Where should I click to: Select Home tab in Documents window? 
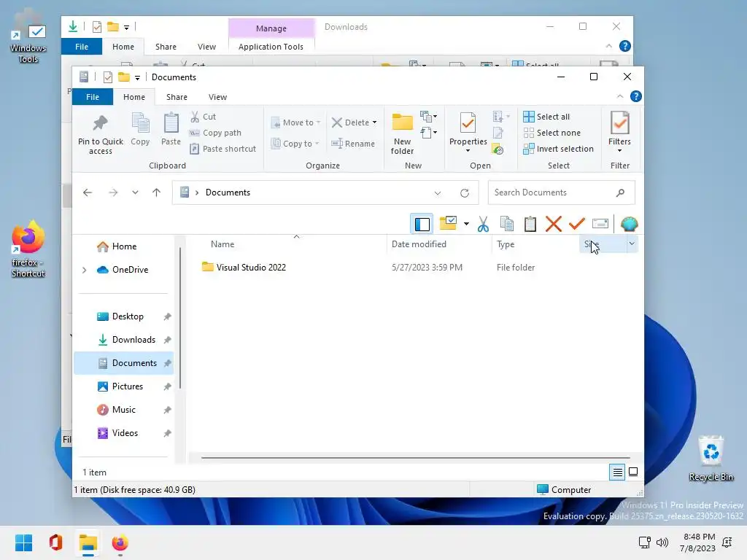(134, 97)
